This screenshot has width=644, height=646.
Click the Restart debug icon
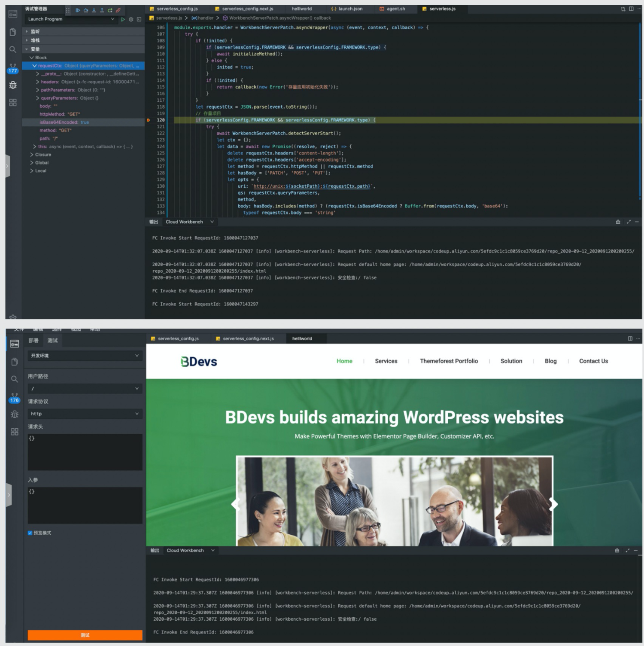tap(110, 10)
